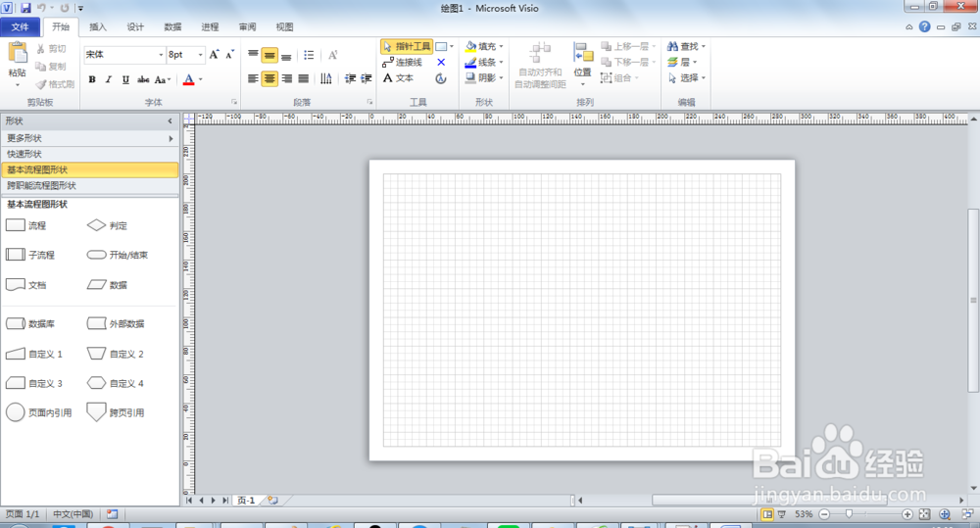Collapse the Shapes panel with arrow
The width and height of the screenshot is (980, 528).
coord(170,121)
